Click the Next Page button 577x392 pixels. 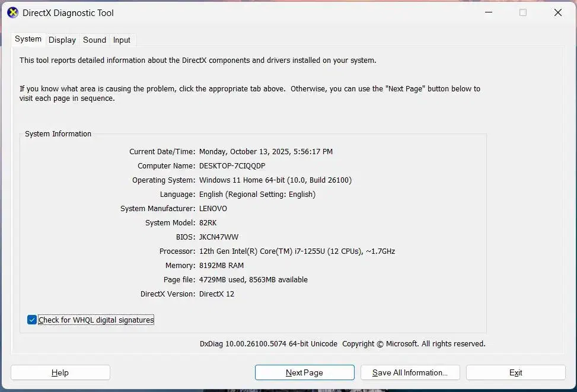(x=305, y=372)
